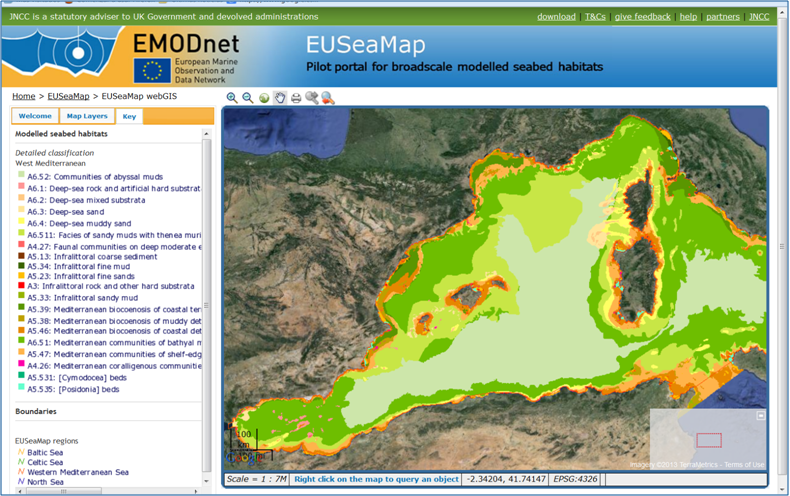Click the A6.1 Deep-sea rock color swatch
The height and width of the screenshot is (496, 790).
pos(21,187)
